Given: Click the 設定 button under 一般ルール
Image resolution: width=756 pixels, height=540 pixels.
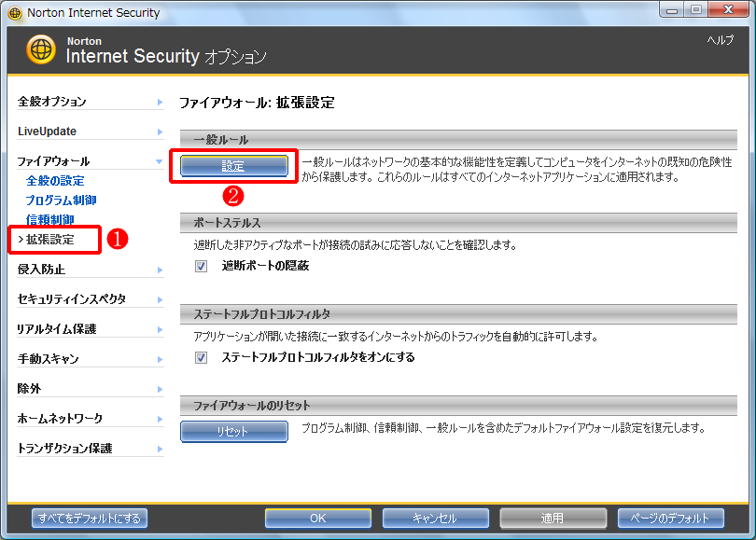Looking at the screenshot, I should (233, 166).
